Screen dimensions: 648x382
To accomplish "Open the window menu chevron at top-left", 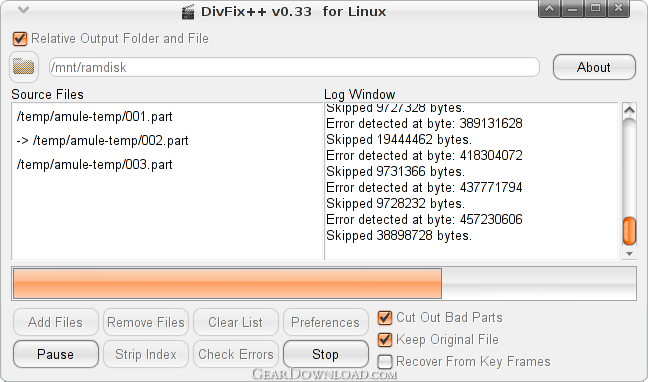I will [x=24, y=10].
